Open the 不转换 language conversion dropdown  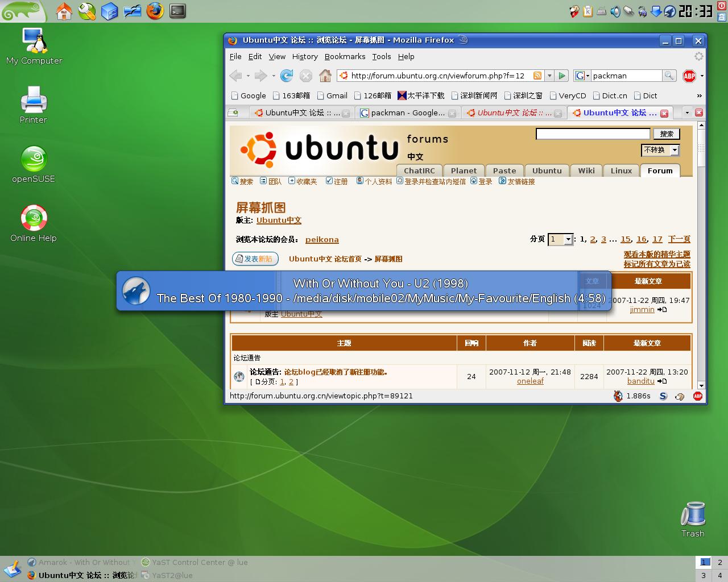point(660,150)
